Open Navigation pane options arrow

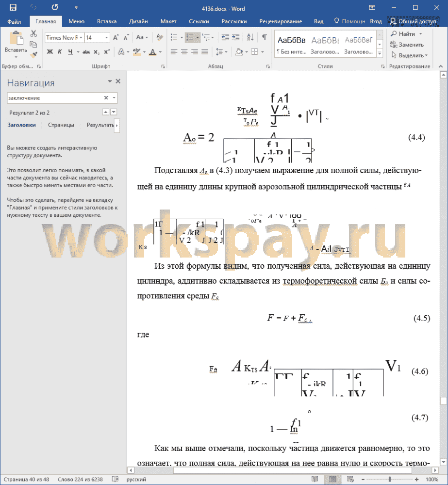[x=110, y=81]
